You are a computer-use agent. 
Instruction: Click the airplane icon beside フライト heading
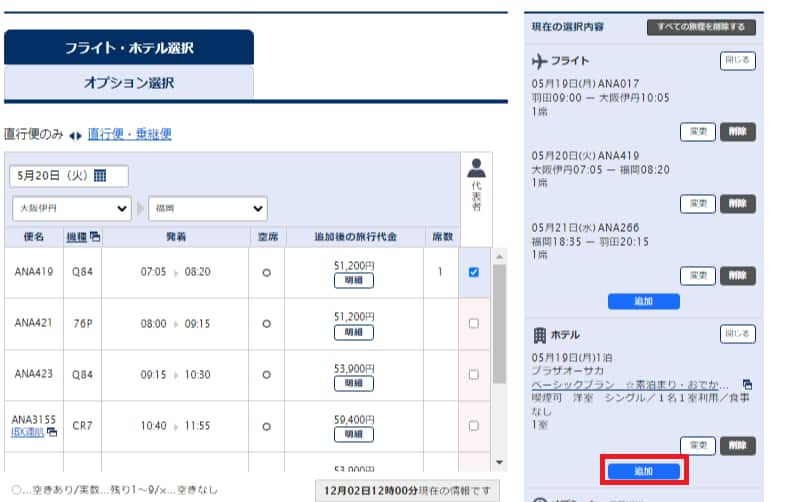541,61
